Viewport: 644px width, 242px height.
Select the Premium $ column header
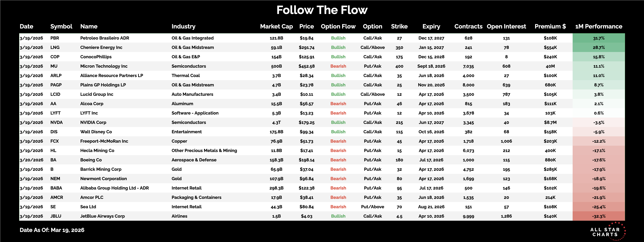[x=550, y=26]
